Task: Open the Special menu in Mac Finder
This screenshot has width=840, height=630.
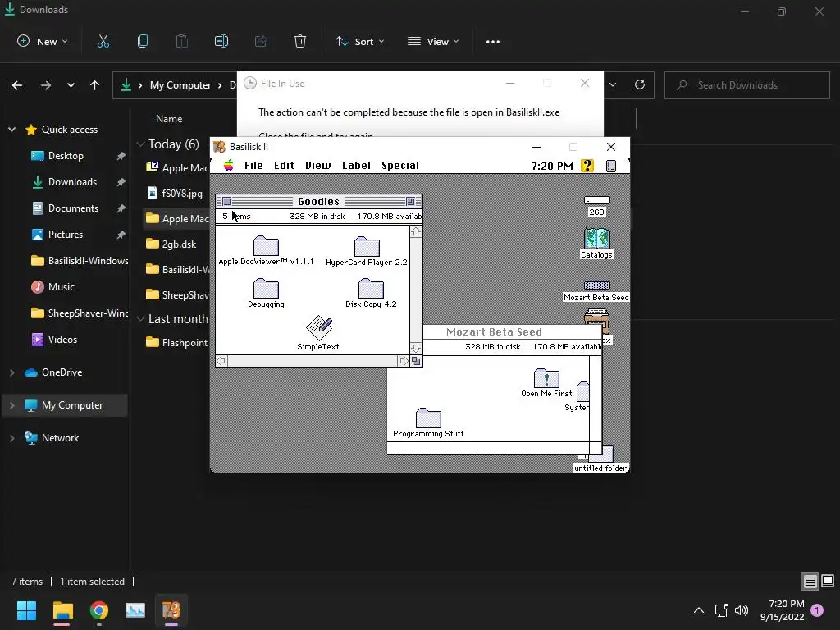Action: (x=400, y=166)
